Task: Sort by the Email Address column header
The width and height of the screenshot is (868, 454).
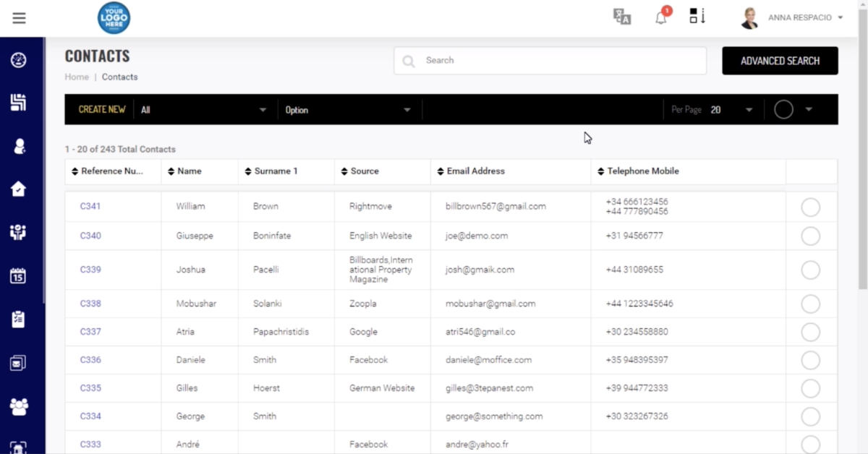Action: click(475, 171)
